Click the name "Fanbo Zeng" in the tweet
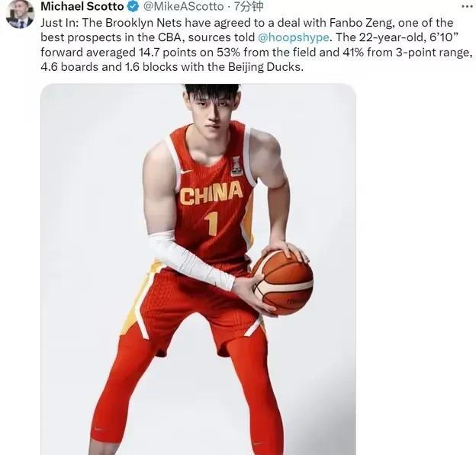 [362, 23]
